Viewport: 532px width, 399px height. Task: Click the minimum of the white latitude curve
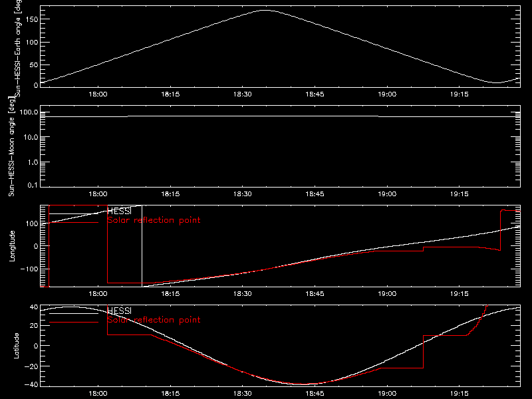(x=303, y=384)
